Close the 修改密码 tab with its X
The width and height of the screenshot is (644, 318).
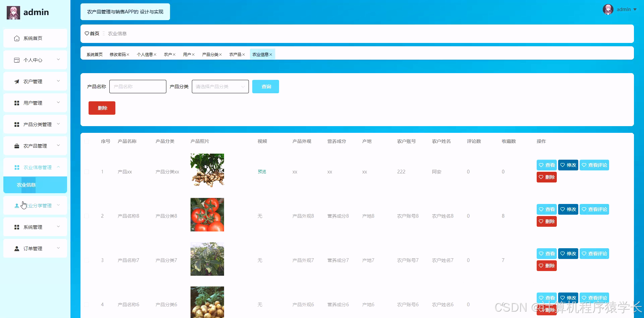128,55
